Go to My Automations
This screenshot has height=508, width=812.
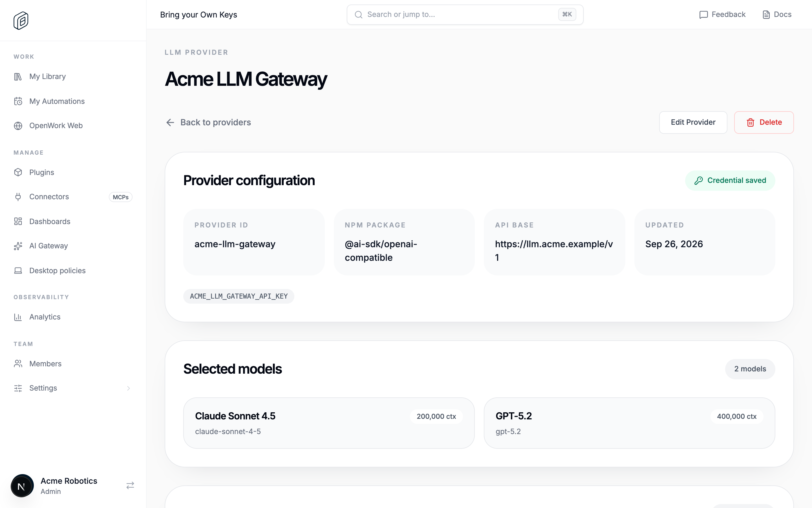click(x=73, y=101)
